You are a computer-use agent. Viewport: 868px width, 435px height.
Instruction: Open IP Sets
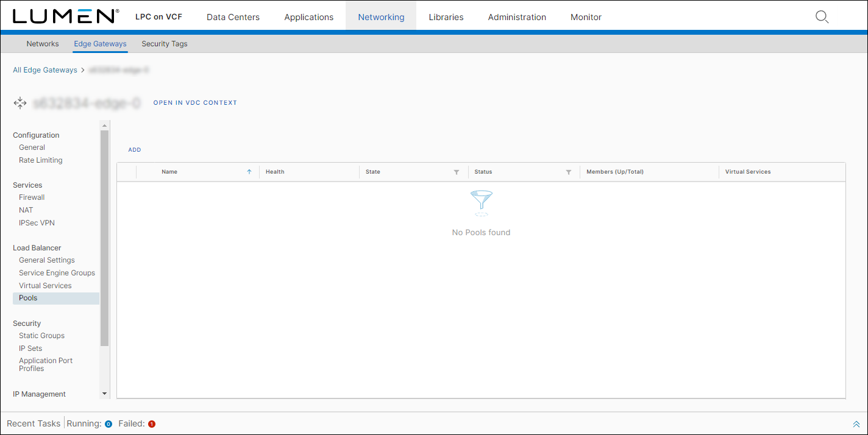(x=30, y=348)
